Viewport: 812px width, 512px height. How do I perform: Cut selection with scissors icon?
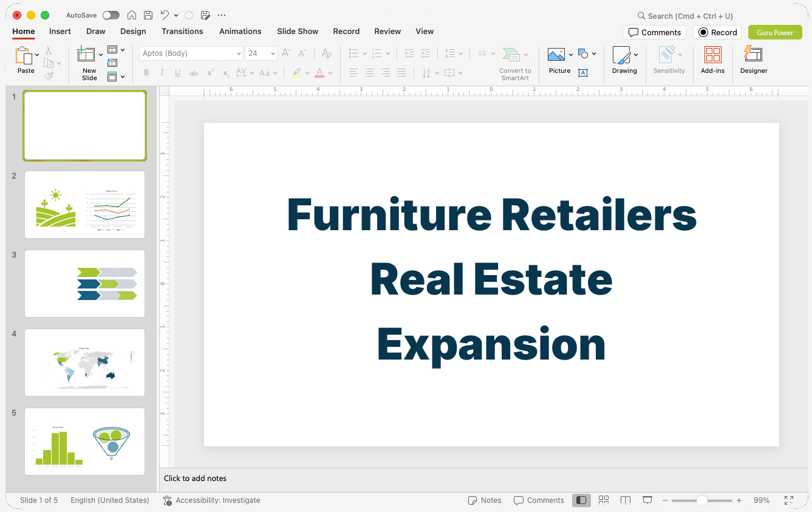point(49,50)
